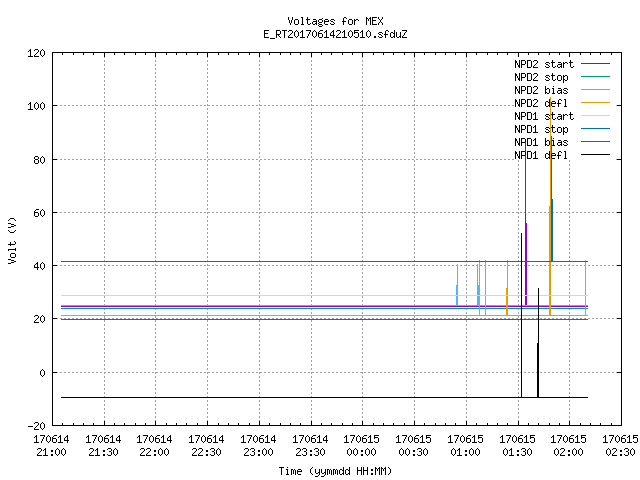Click the purple NPD2 start legend line sample
Viewport: 640px width, 480px height.
(596, 64)
